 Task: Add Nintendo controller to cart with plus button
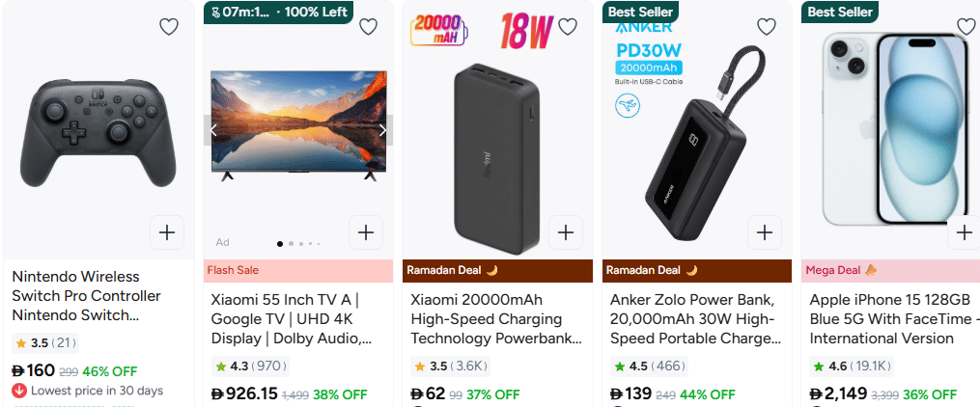click(167, 232)
